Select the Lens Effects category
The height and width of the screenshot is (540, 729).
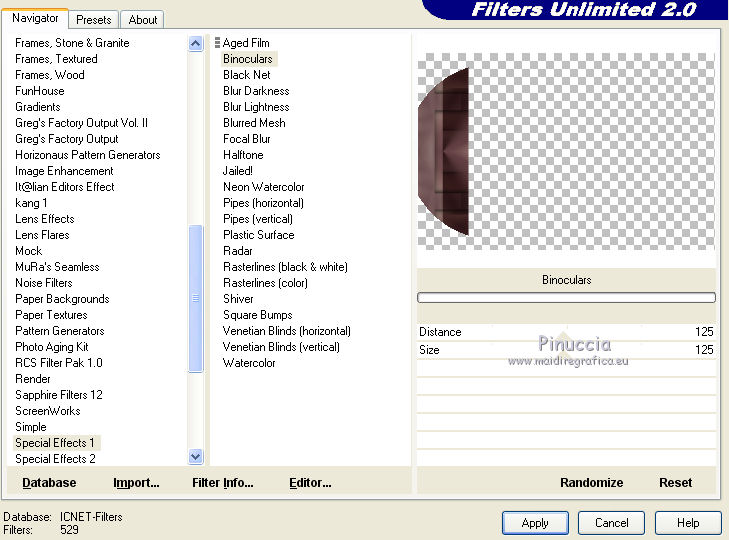[45, 219]
